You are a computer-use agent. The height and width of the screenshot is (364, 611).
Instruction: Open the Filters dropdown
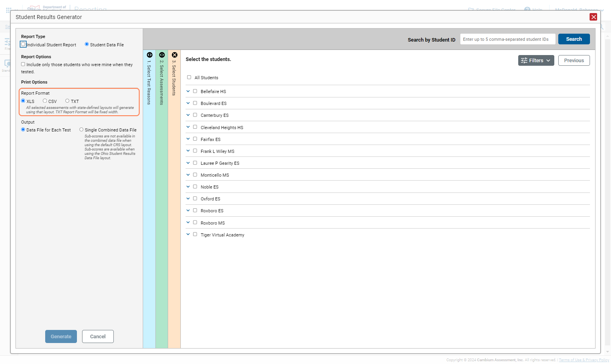(536, 61)
